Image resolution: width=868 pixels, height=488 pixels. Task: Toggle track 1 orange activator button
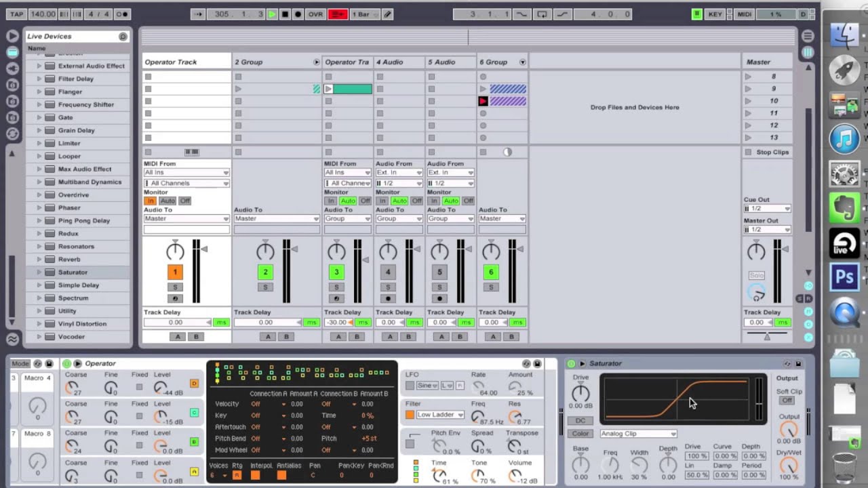175,272
